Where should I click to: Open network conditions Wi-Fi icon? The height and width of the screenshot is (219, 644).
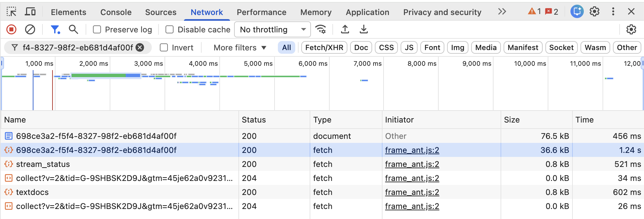pos(321,30)
